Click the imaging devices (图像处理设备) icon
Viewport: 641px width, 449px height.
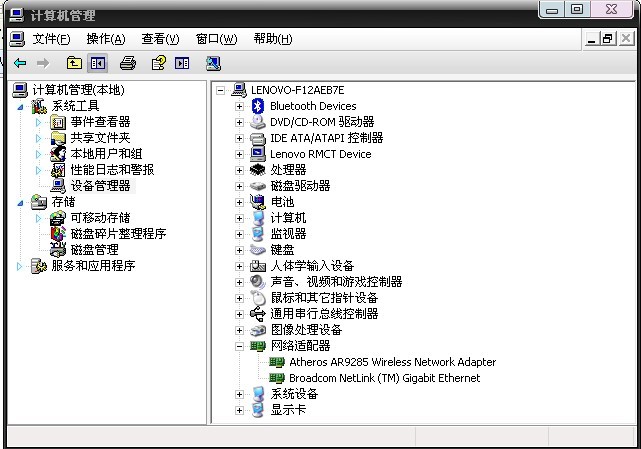(258, 330)
